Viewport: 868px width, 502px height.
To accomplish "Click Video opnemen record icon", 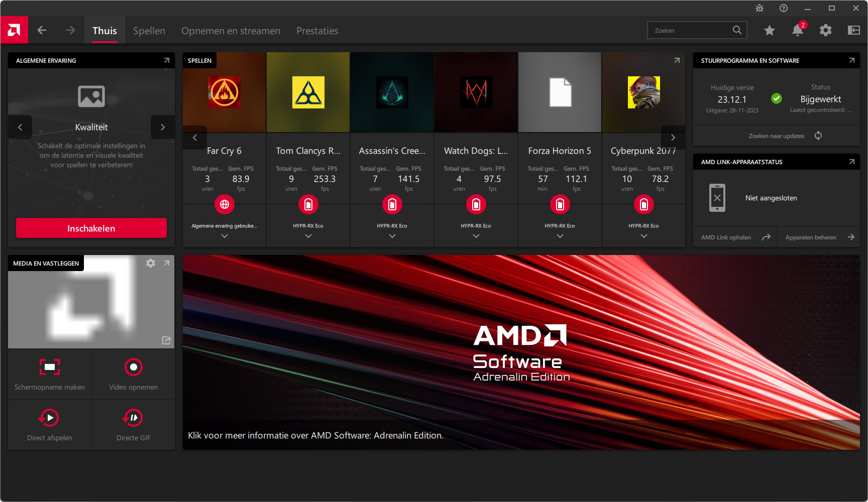I will (x=133, y=367).
